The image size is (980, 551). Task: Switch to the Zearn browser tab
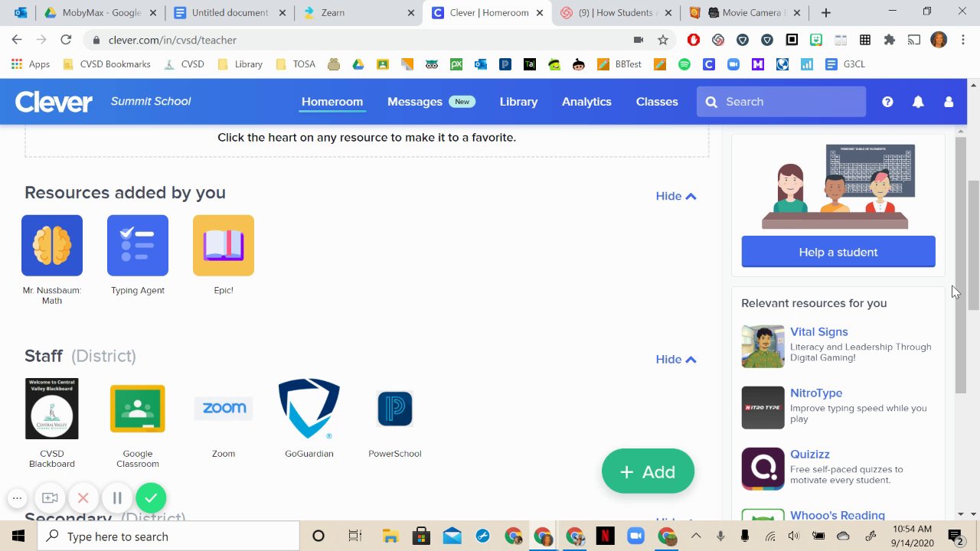(x=358, y=13)
